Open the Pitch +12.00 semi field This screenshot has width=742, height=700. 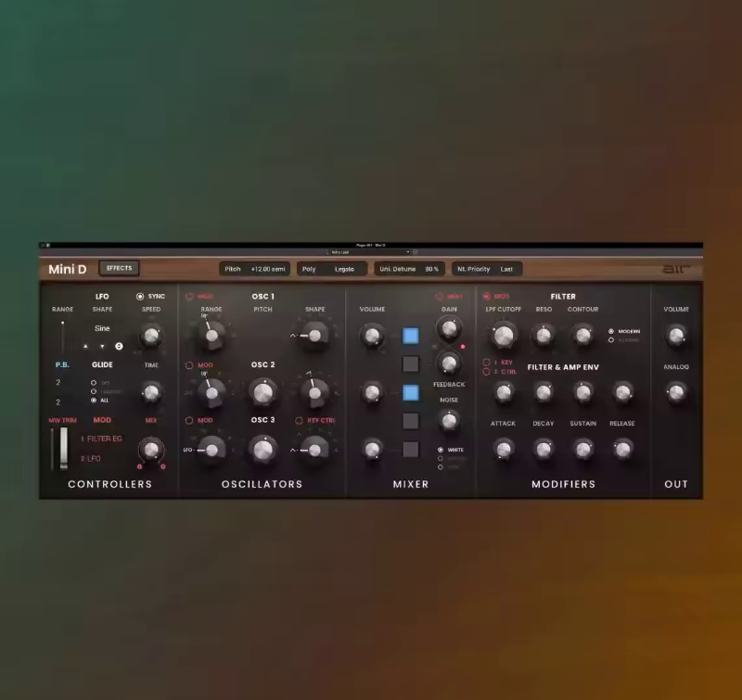click(255, 269)
